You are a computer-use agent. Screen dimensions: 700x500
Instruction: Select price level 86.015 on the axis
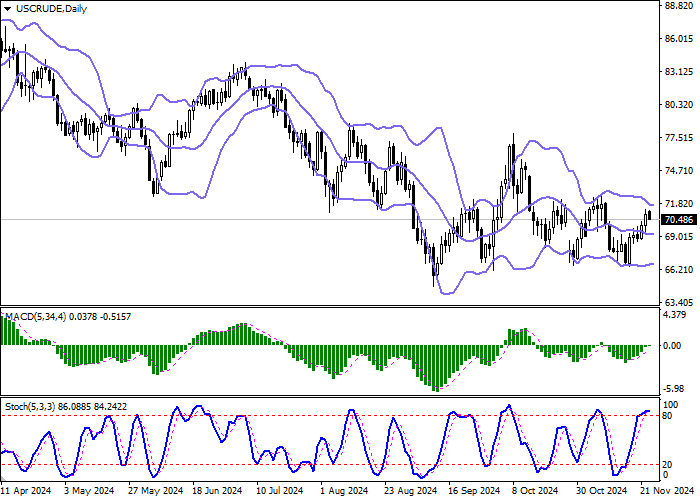point(679,39)
